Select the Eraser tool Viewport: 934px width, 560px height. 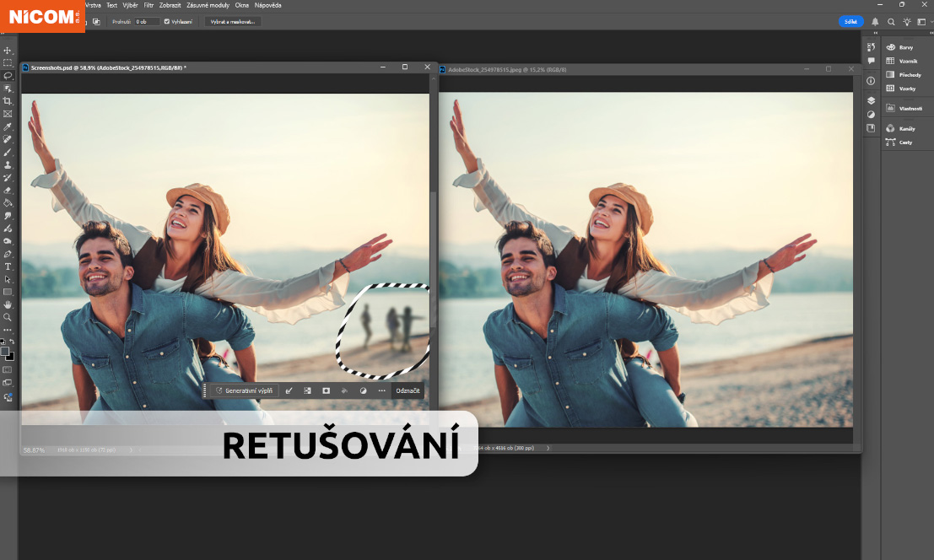[8, 191]
